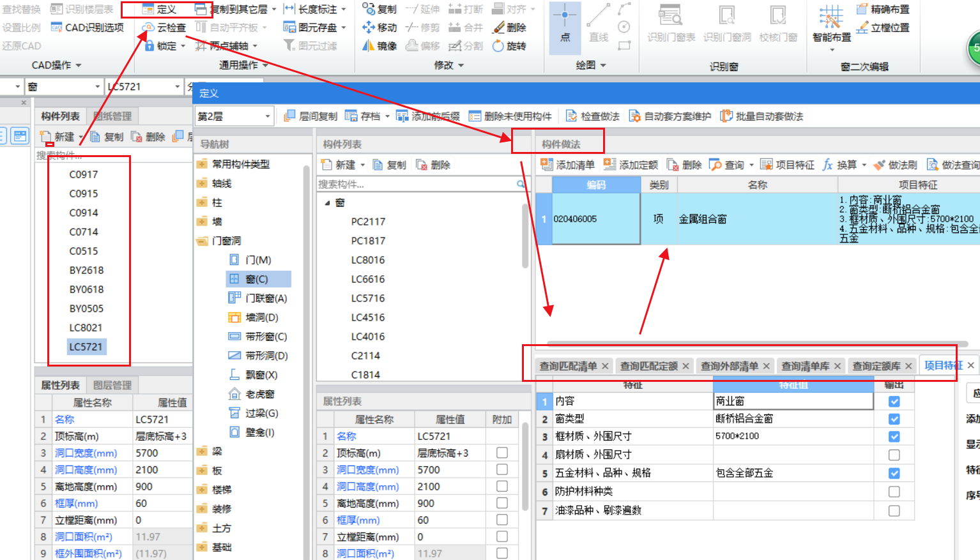Select 门联窗(A) in navigation tree
The image size is (980, 560).
[x=258, y=298]
